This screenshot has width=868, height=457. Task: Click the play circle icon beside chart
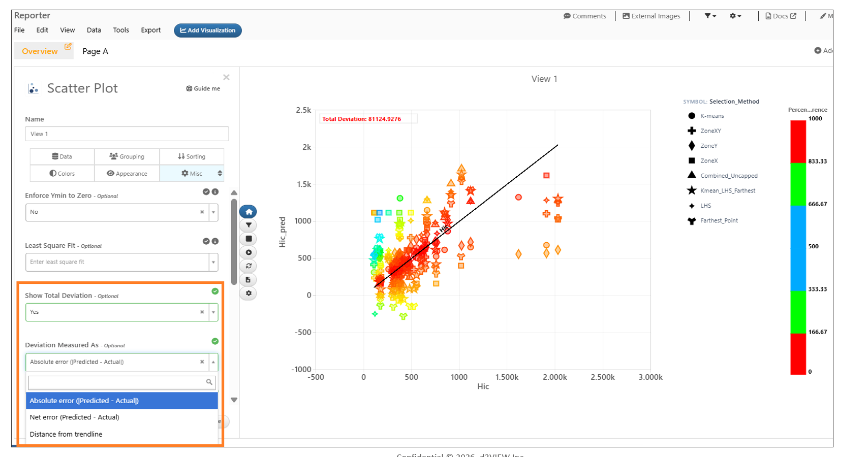coord(249,252)
